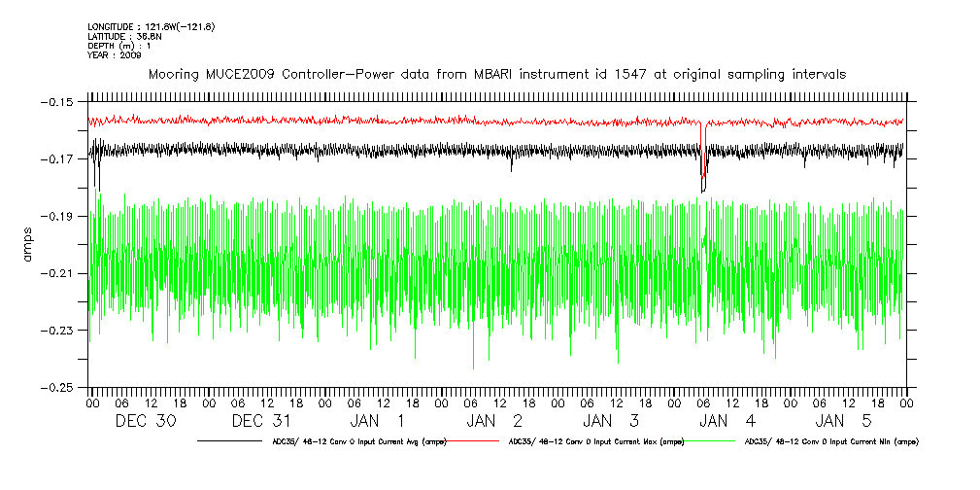
Task: Select the 'amps' y-axis label
Action: 28,243
